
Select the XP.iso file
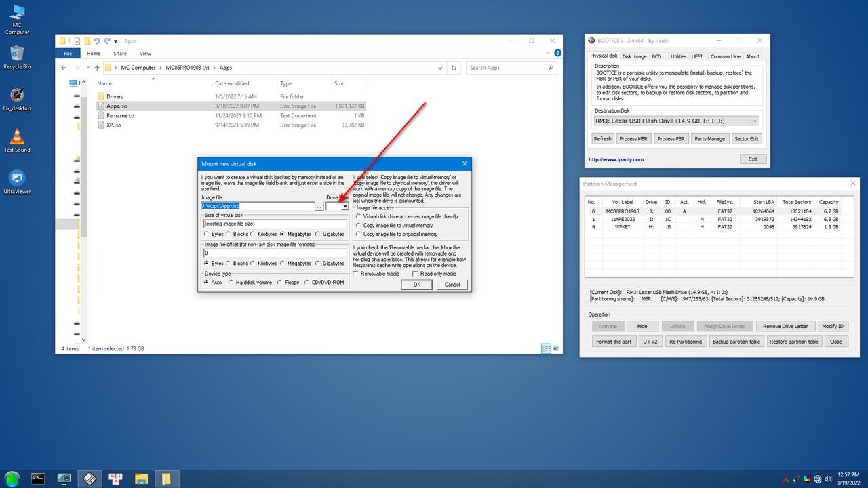pos(114,125)
